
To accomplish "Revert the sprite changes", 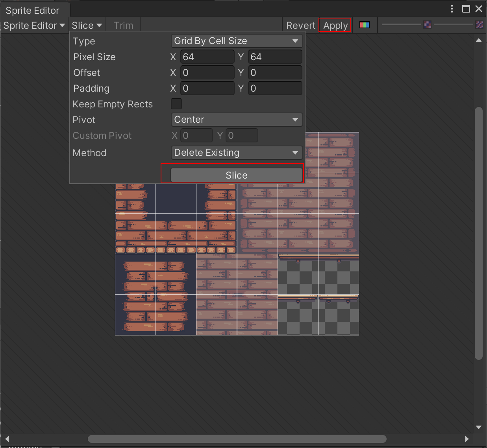I will point(301,26).
